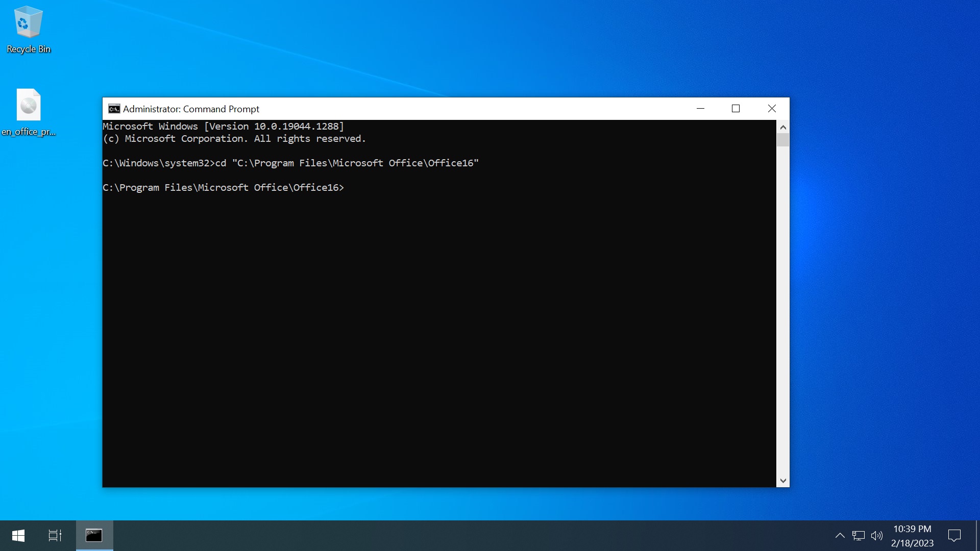Open the Recycle Bin desktop icon
This screenshot has height=551, width=980.
[29, 30]
